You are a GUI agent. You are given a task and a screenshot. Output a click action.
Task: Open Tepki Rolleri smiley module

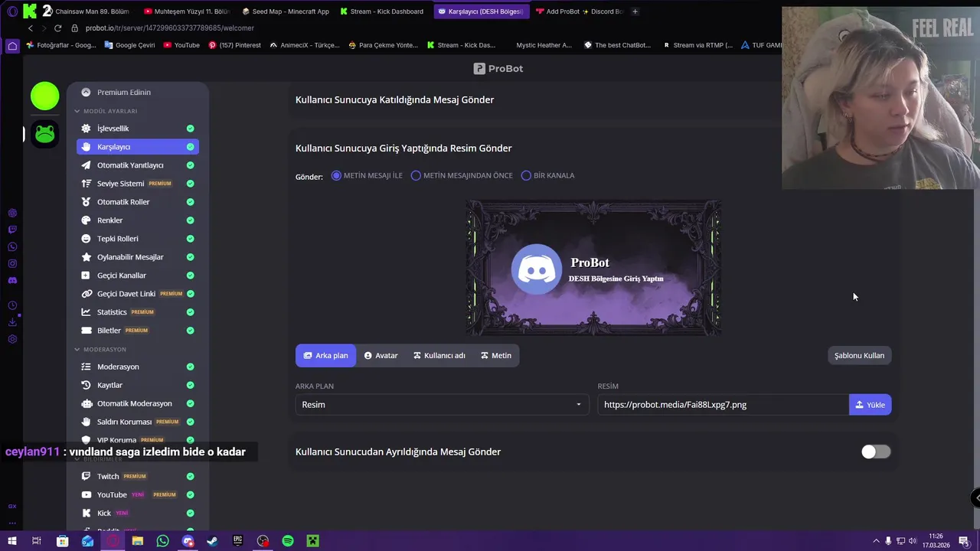click(x=137, y=239)
